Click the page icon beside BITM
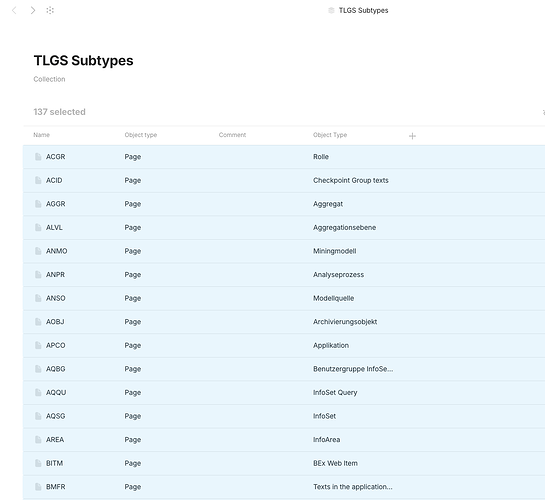This screenshot has width=545, height=500. pos(38,463)
